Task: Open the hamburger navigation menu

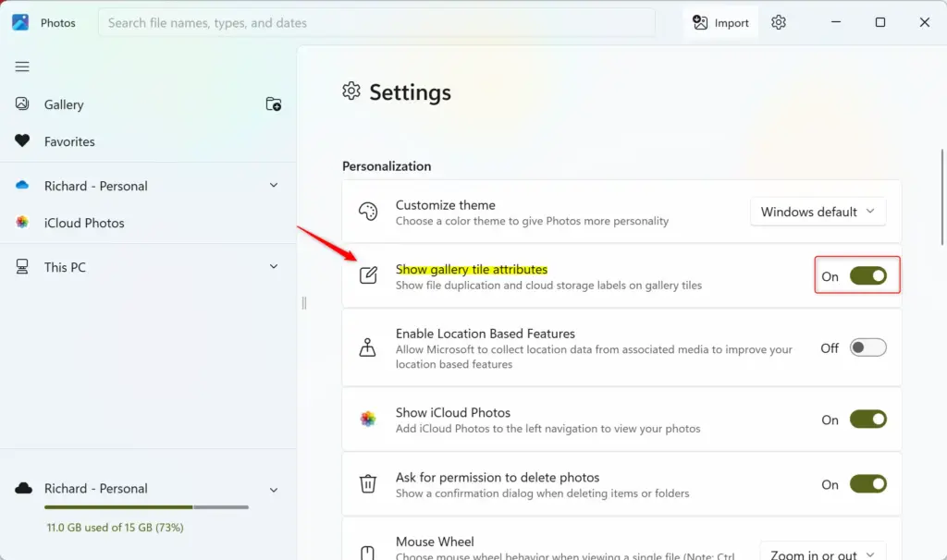Action: (x=22, y=67)
